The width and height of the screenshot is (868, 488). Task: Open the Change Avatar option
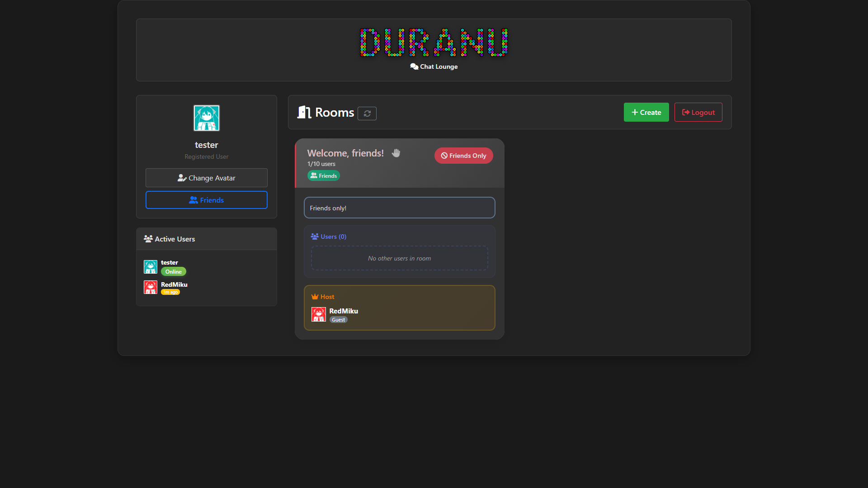(206, 178)
